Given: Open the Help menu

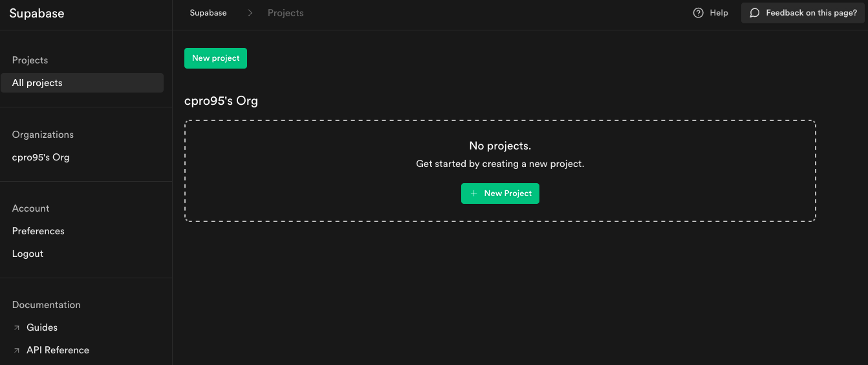Looking at the screenshot, I should click(710, 13).
